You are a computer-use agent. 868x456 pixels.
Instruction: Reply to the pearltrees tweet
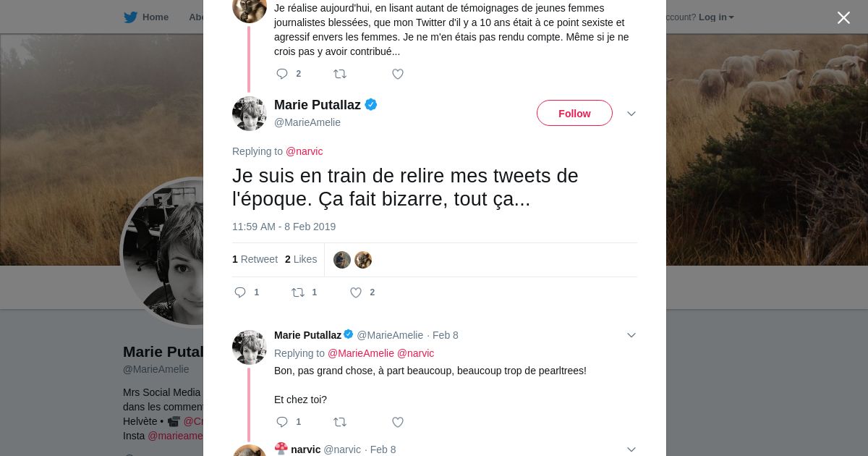(x=283, y=422)
